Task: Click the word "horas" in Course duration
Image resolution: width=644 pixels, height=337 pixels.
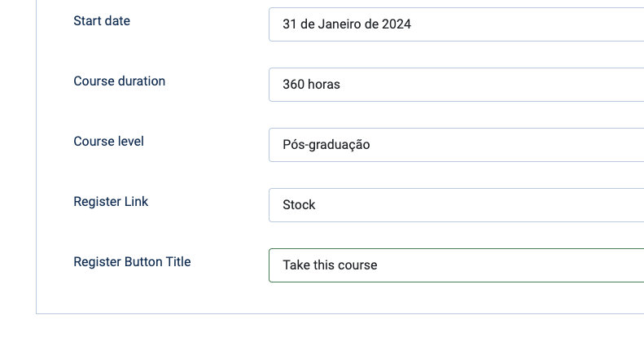Action: point(324,85)
